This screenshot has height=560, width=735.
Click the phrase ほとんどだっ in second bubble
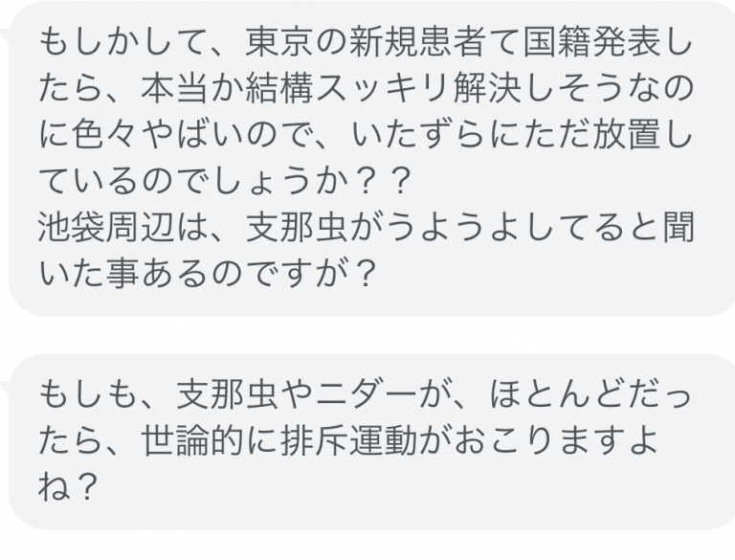pyautogui.click(x=590, y=393)
